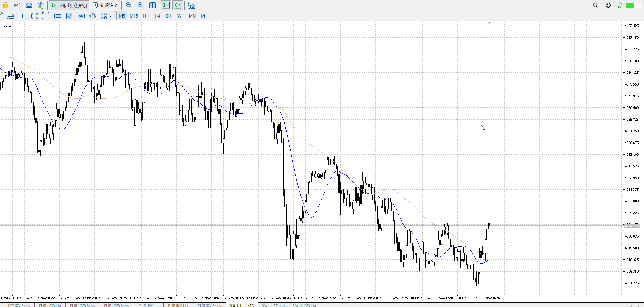
Task: Click the New Order button
Action: (x=105, y=5)
